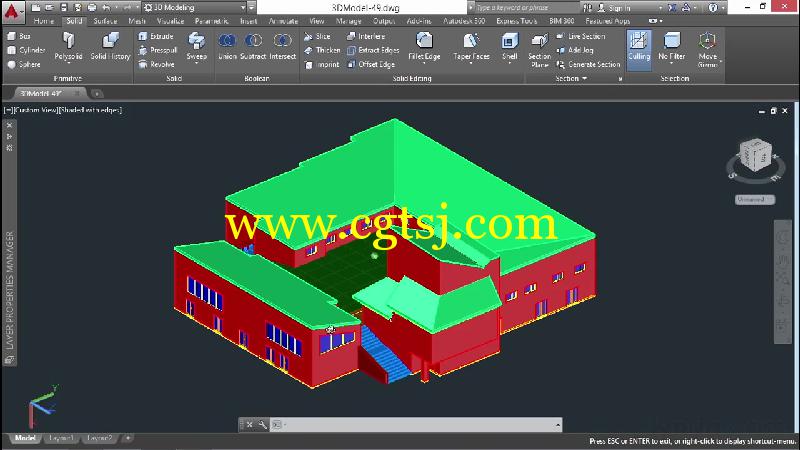
Task: Activate the Shell tool
Action: 509,46
